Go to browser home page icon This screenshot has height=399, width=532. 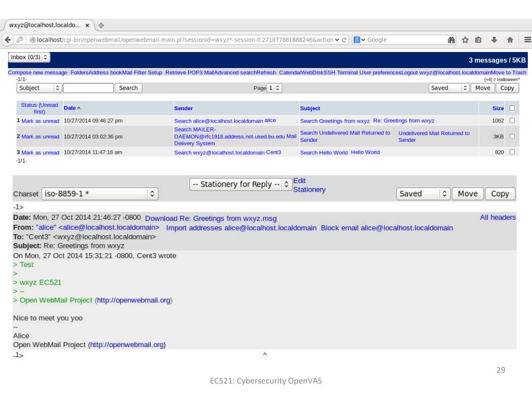coord(510,39)
